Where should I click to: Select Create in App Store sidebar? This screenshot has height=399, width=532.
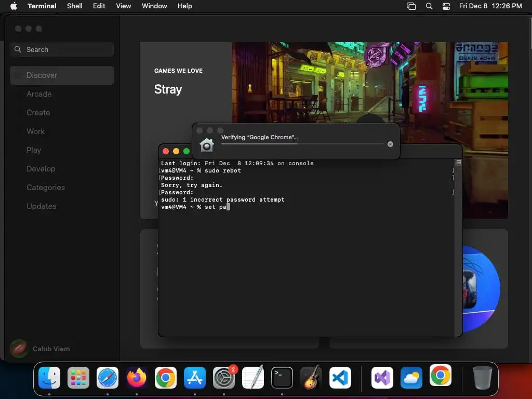coord(62,113)
